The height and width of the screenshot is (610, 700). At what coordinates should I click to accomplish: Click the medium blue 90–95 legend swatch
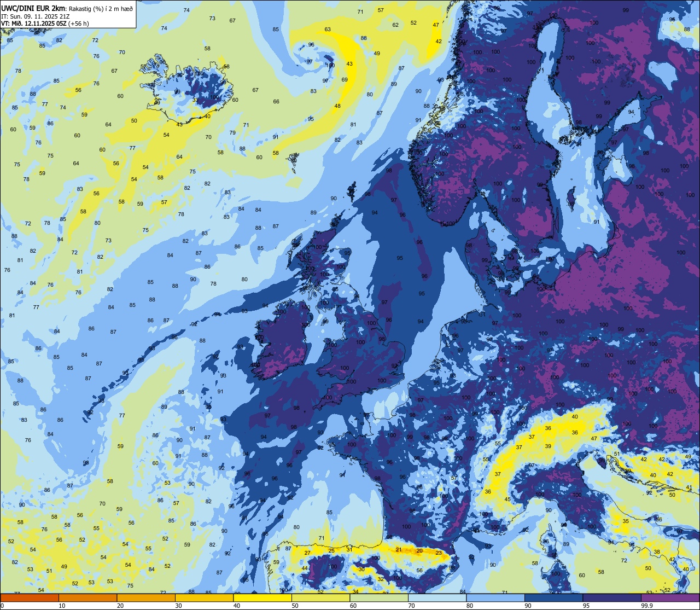tap(553, 597)
